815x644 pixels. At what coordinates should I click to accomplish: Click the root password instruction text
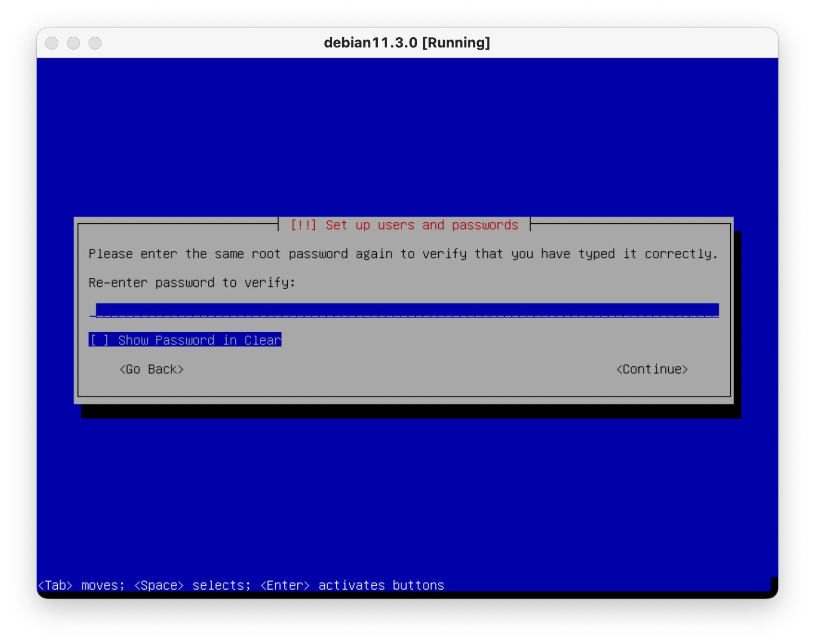point(403,254)
